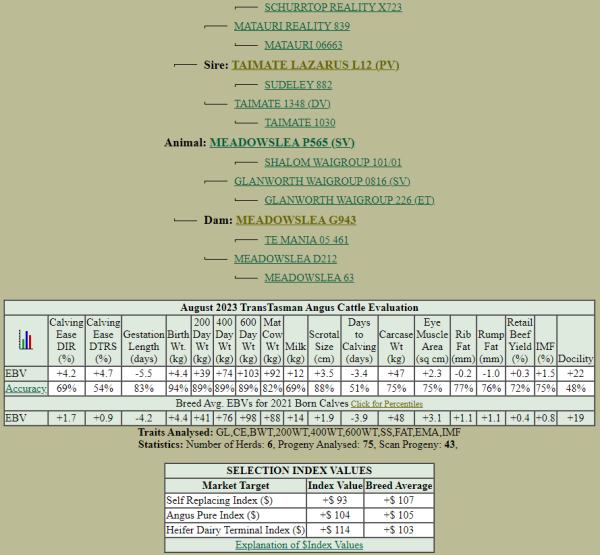The height and width of the screenshot is (555, 600).
Task: Open the Accuracy explanation link
Action: click(26, 388)
